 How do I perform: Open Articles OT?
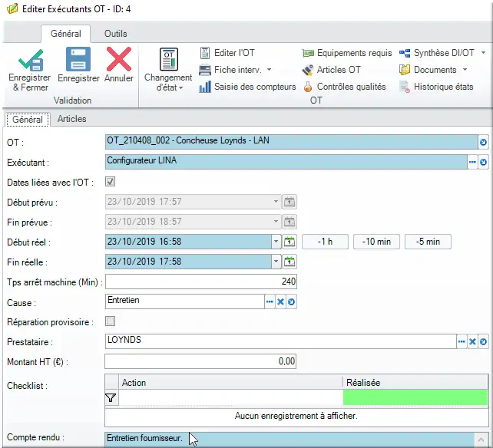[x=332, y=70]
